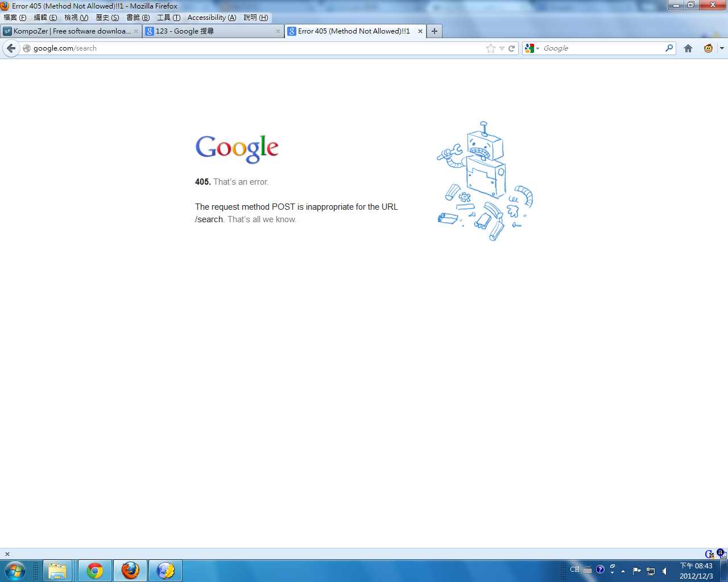Image resolution: width=728 pixels, height=582 pixels.
Task: Close the Error 405 tab
Action: 420,31
